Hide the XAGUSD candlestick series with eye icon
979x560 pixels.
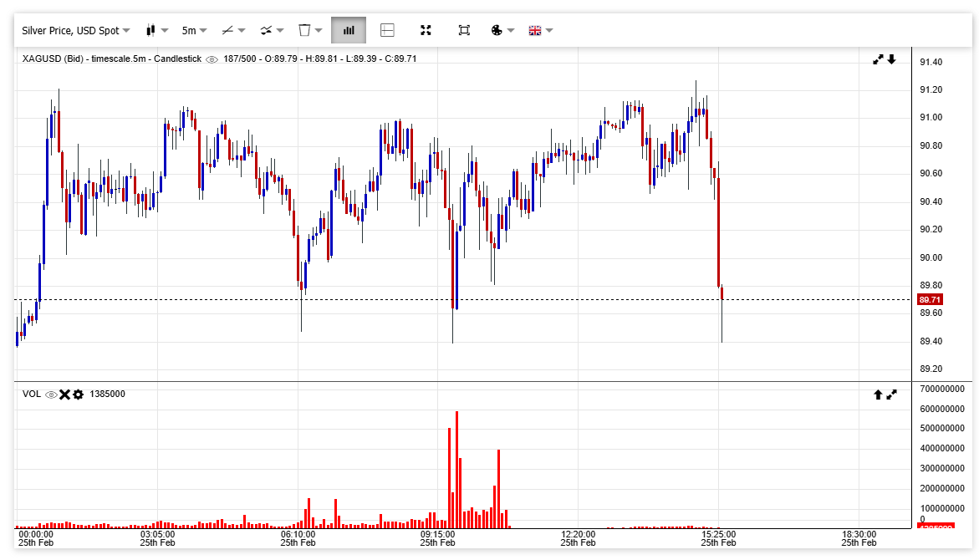(x=212, y=59)
